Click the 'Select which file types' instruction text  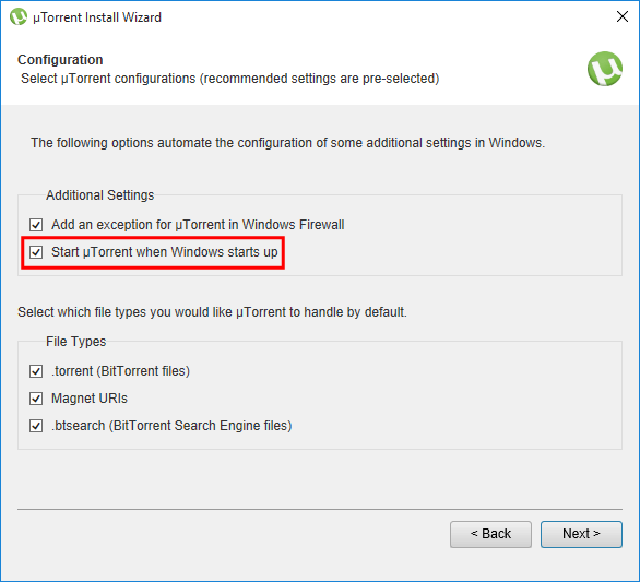pyautogui.click(x=212, y=312)
